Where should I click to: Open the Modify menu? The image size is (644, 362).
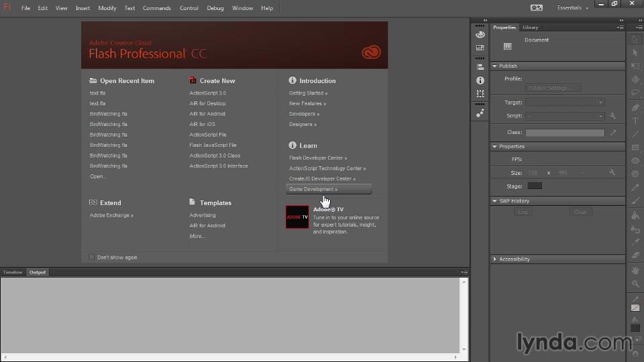[x=107, y=8]
